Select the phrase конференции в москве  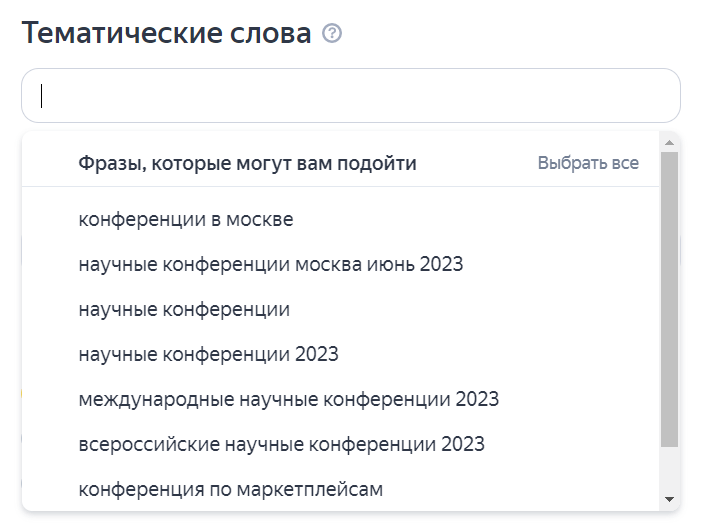186,220
